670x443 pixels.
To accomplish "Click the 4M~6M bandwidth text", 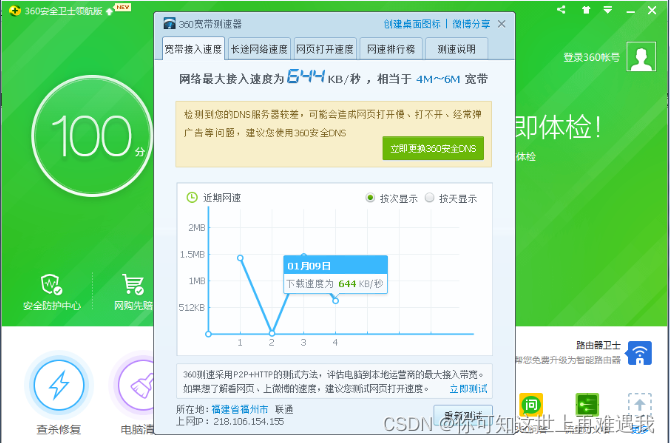I will click(438, 79).
